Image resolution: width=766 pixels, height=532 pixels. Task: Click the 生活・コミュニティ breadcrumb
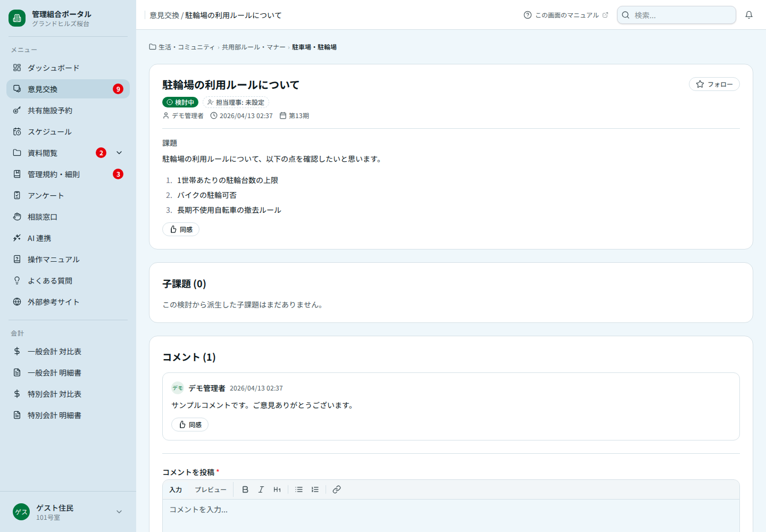coord(182,47)
